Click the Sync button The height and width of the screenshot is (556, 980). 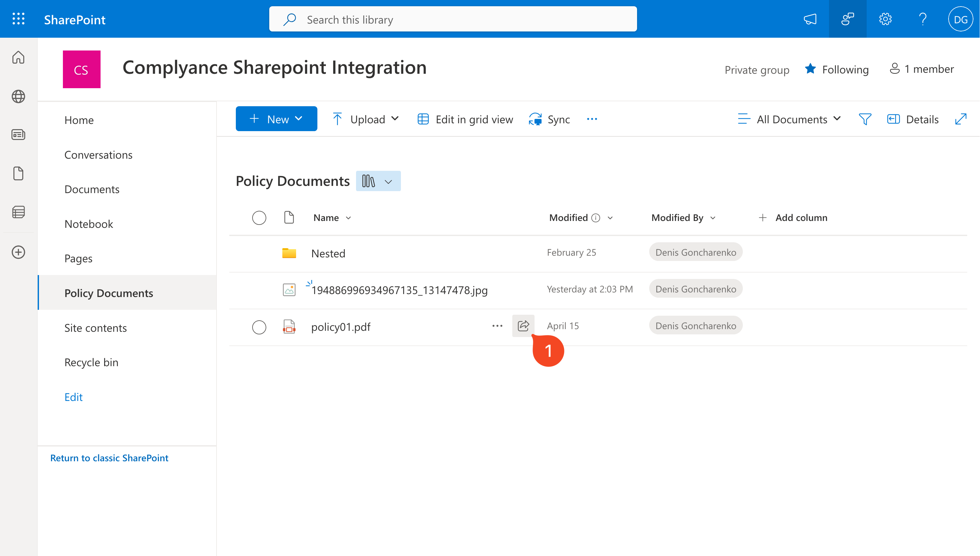pos(549,119)
